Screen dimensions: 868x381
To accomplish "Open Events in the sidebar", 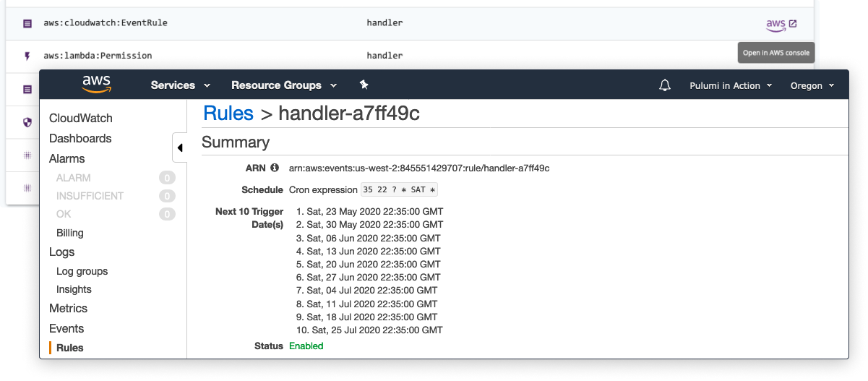I will [x=66, y=328].
